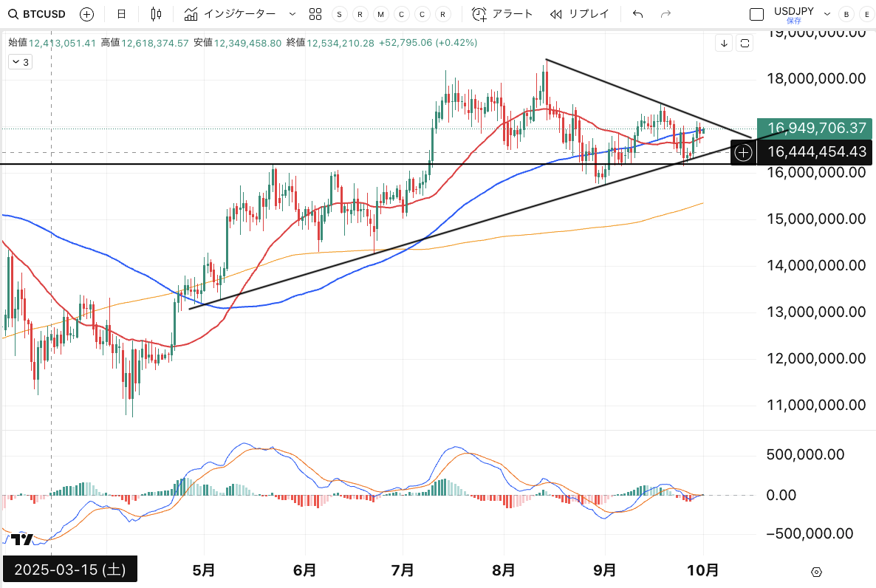
Task: Click the circled M quick button
Action: (x=380, y=15)
